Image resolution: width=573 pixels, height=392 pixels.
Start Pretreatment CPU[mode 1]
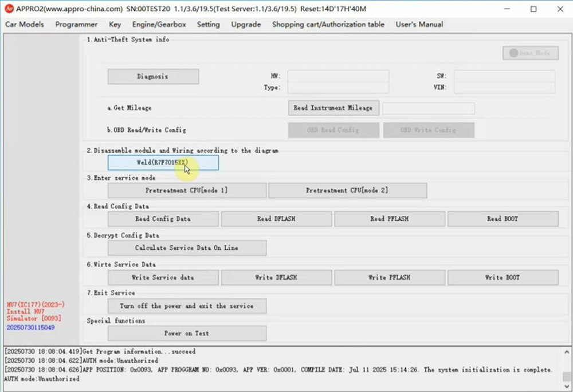[x=187, y=190]
